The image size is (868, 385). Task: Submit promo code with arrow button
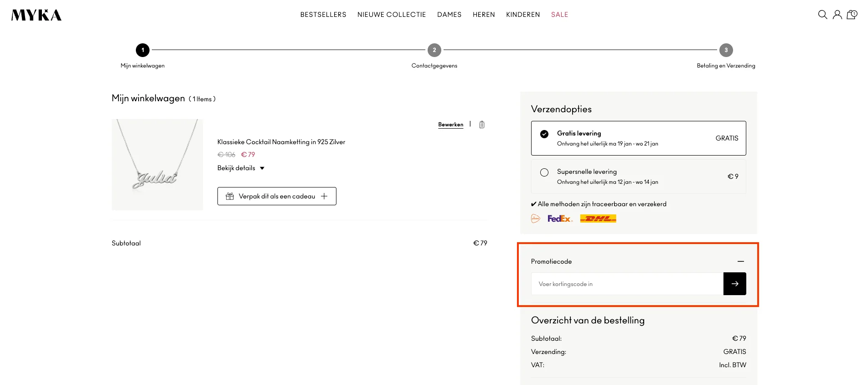[734, 284]
